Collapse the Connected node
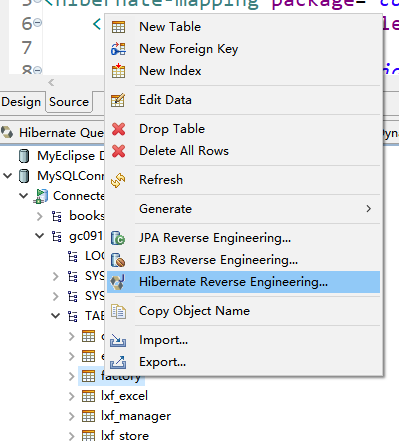399x441 pixels. (24, 196)
